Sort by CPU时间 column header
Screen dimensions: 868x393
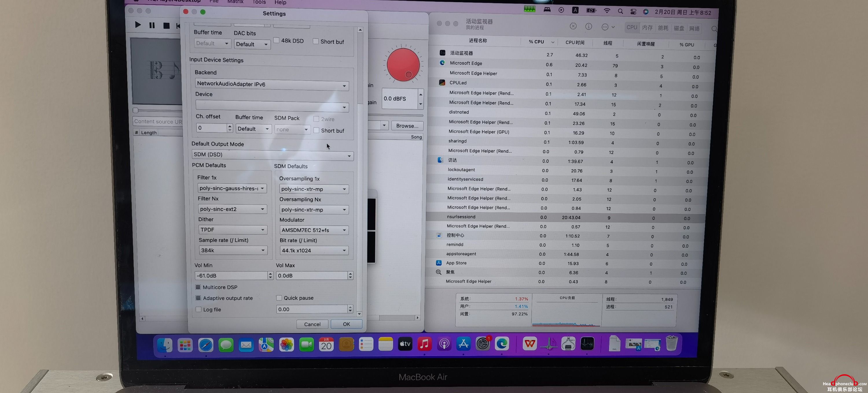click(575, 42)
